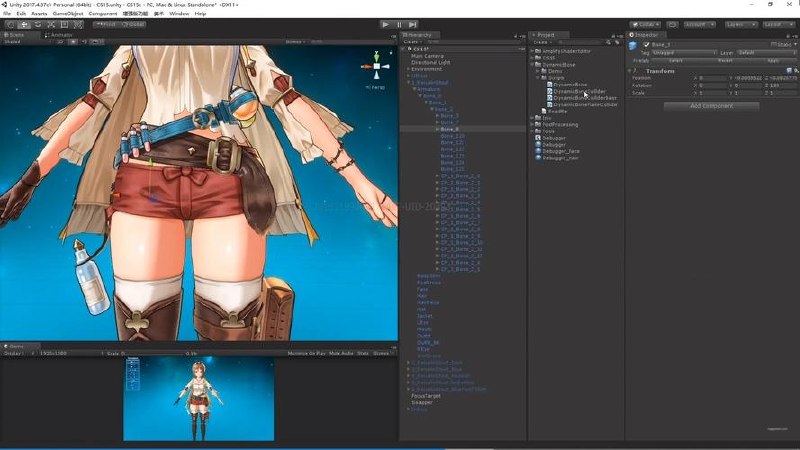Select the Rotate tool in toolbar
Image resolution: width=800 pixels, height=450 pixels.
(38, 24)
